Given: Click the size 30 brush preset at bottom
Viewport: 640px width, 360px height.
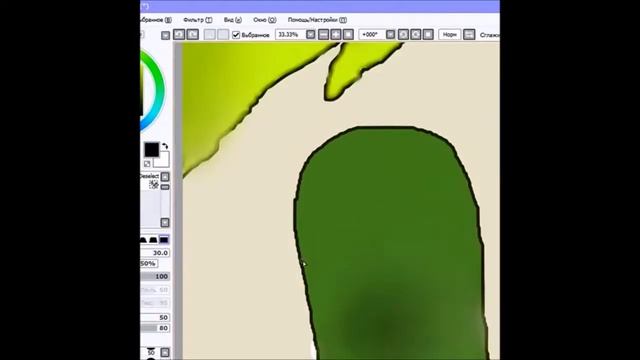Looking at the screenshot, I should coord(151,352).
